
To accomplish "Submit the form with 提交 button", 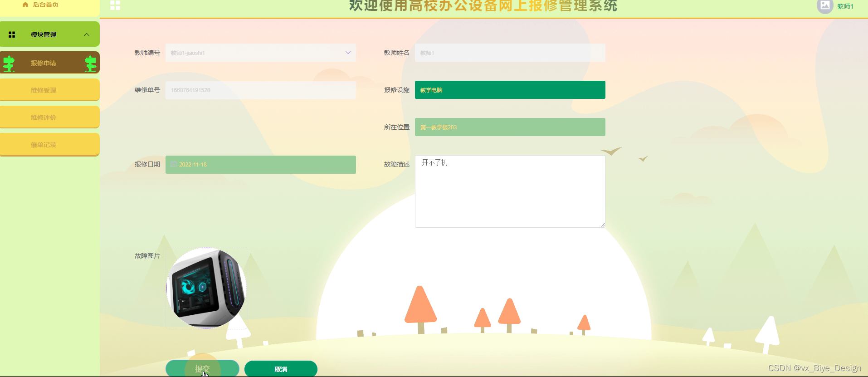I will [202, 369].
